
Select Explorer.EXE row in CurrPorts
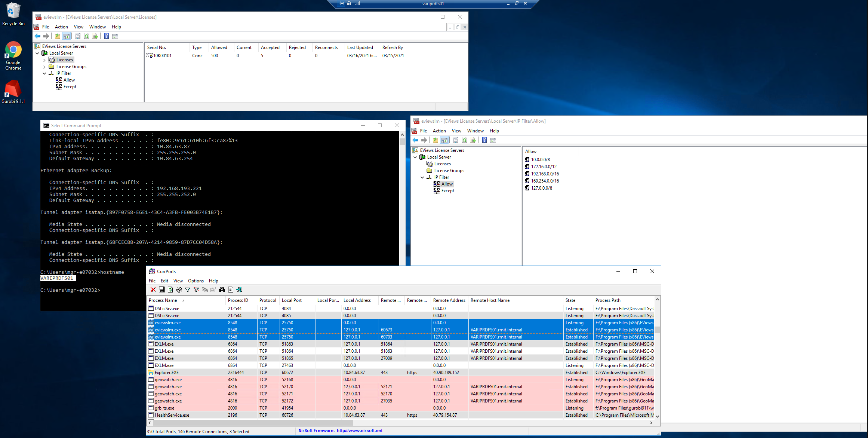[x=401, y=373]
